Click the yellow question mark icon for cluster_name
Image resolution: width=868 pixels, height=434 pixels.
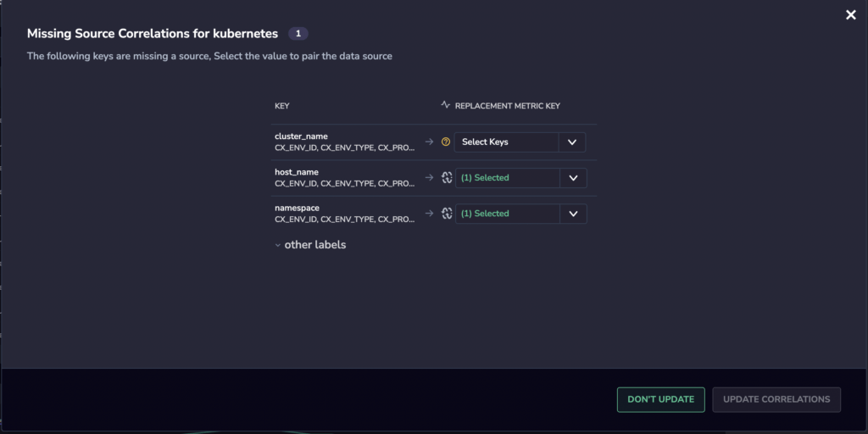(446, 142)
